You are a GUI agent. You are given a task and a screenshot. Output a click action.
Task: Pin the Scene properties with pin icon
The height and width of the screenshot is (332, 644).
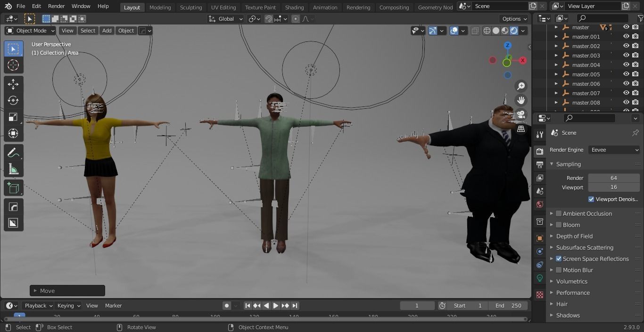(635, 133)
